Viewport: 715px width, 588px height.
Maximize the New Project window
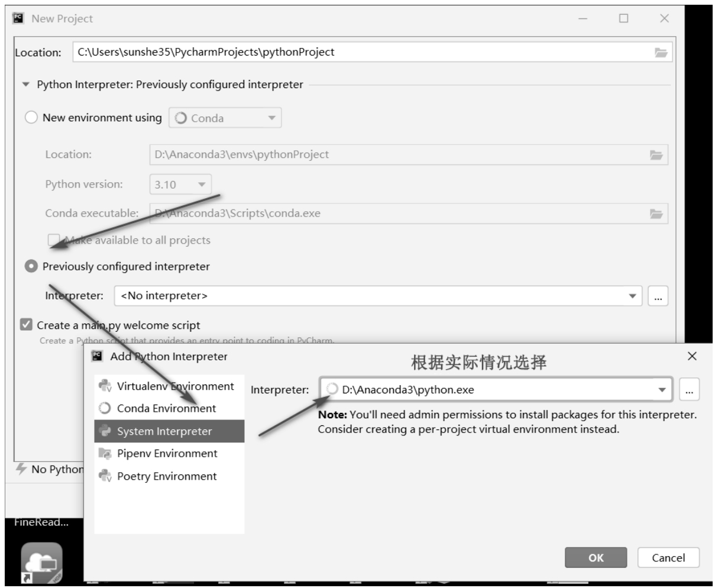[623, 18]
